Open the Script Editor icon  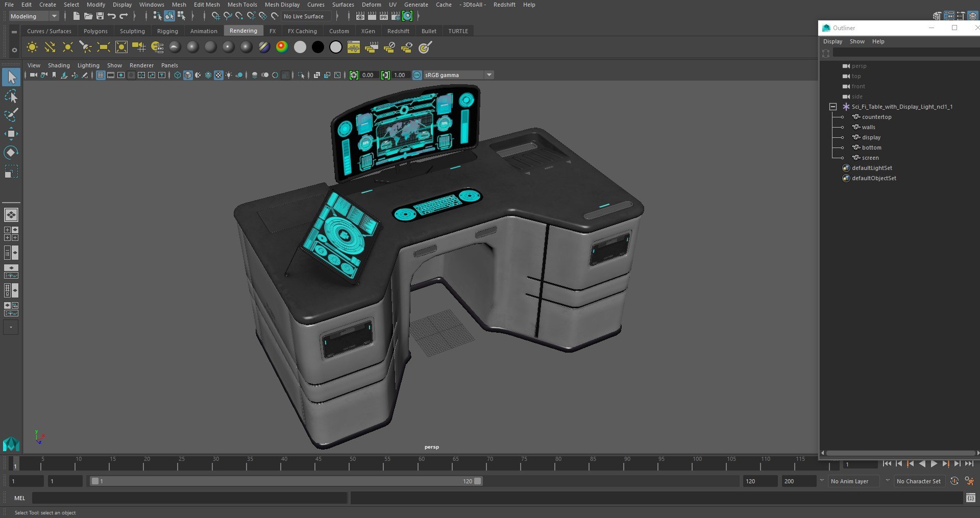[x=970, y=498]
